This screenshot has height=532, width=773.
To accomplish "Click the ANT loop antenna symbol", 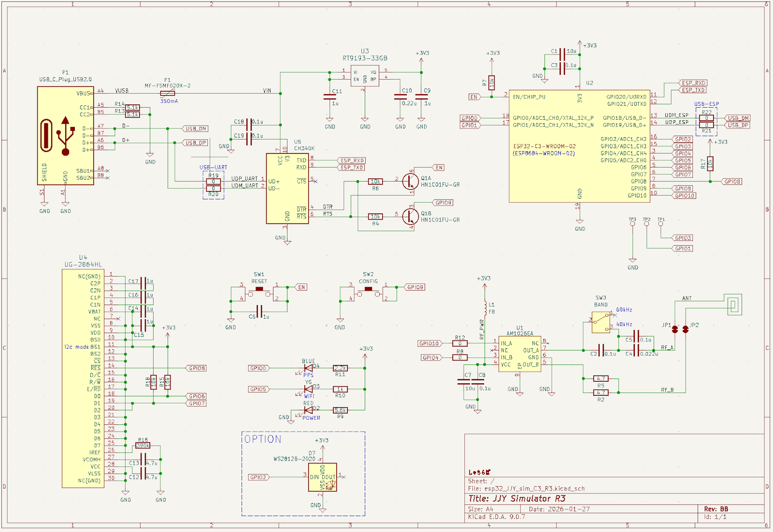I will (733, 305).
